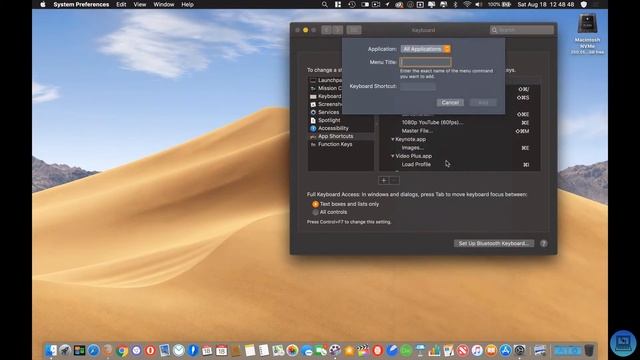This screenshot has width=640, height=360.
Task: Select All controls radio button
Action: (315, 212)
